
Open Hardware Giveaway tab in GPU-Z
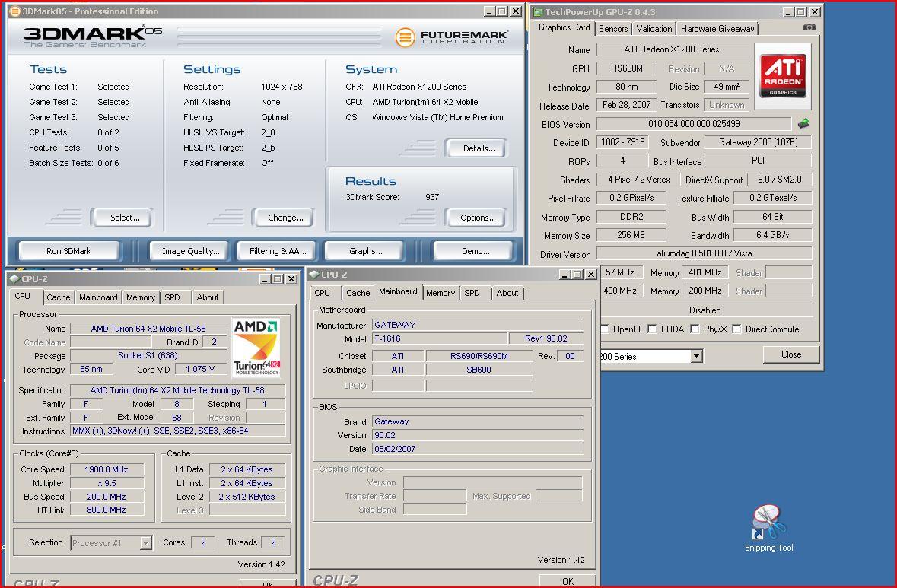click(717, 29)
